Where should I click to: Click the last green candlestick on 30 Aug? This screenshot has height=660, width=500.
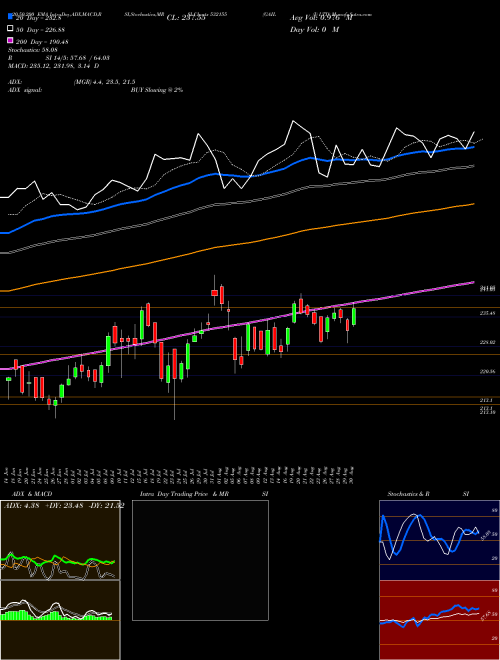click(354, 317)
